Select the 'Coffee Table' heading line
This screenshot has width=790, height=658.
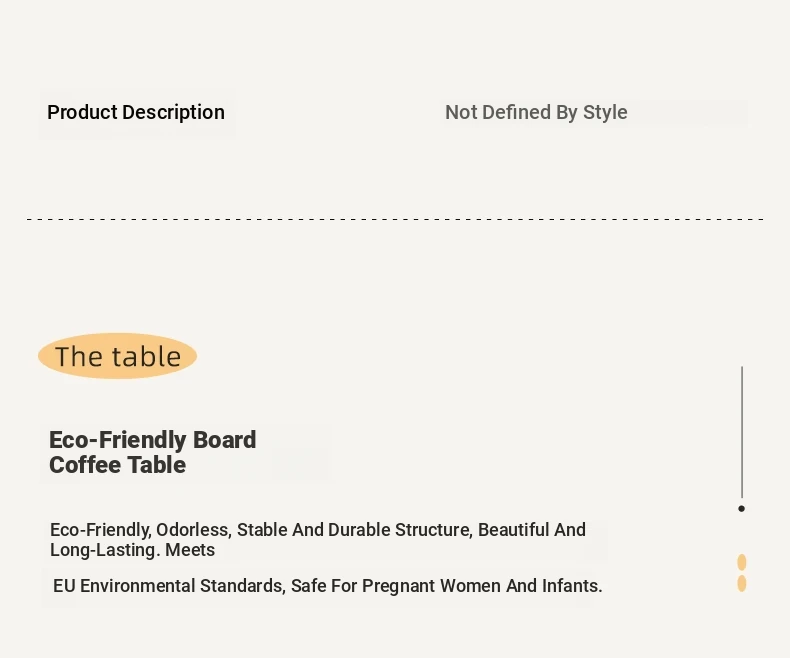click(x=117, y=465)
